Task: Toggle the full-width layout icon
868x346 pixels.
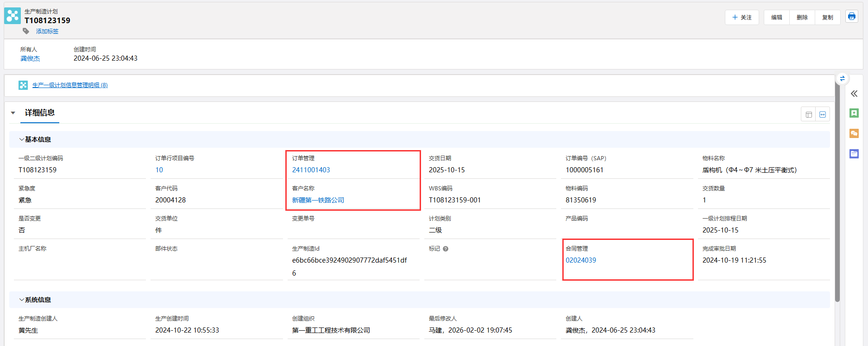Action: coord(823,114)
